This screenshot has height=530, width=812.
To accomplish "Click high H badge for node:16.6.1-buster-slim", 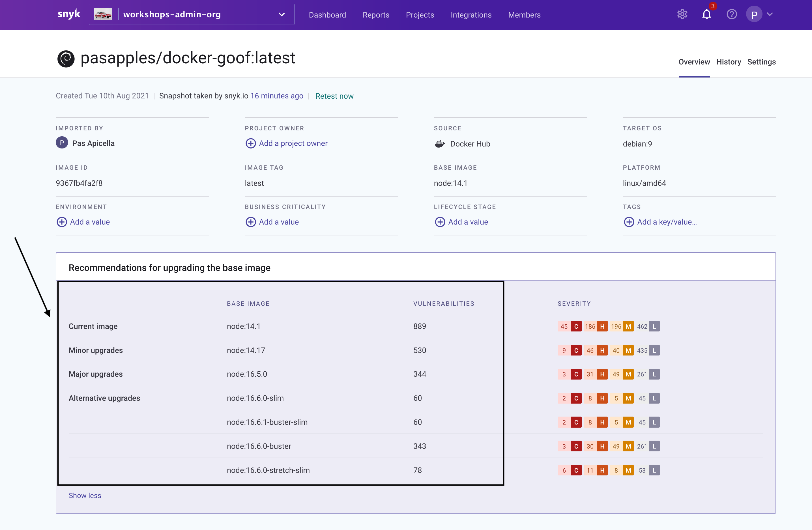I will [x=602, y=422].
